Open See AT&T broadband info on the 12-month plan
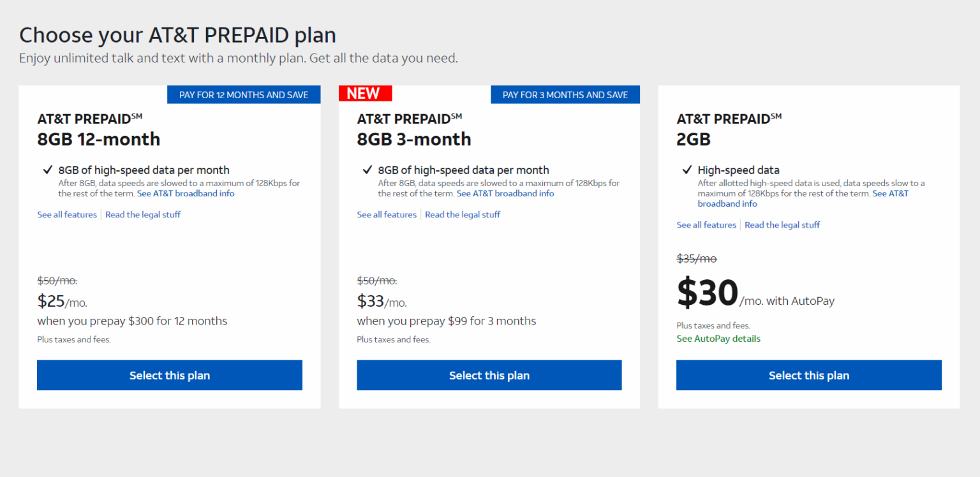The image size is (980, 477). coord(186,193)
